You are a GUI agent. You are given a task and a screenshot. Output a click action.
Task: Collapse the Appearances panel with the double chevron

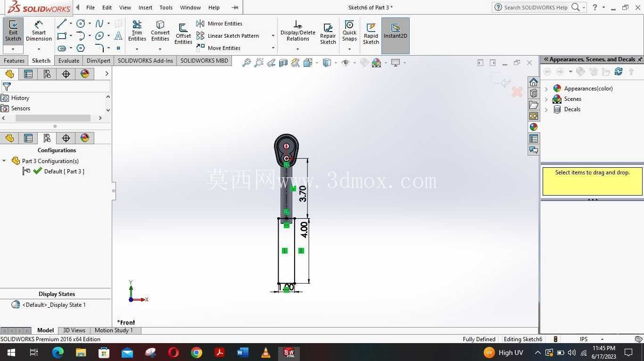[546, 59]
